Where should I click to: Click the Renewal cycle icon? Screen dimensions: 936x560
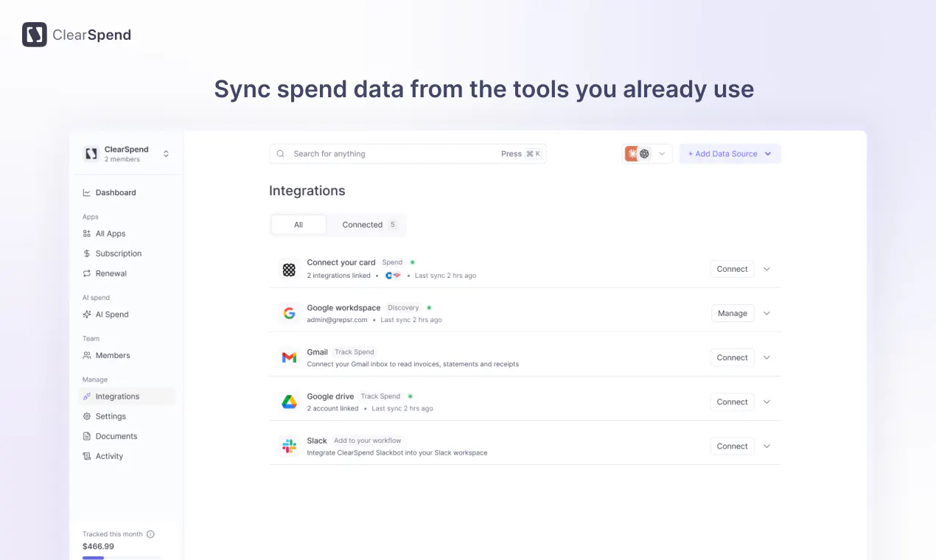(87, 273)
